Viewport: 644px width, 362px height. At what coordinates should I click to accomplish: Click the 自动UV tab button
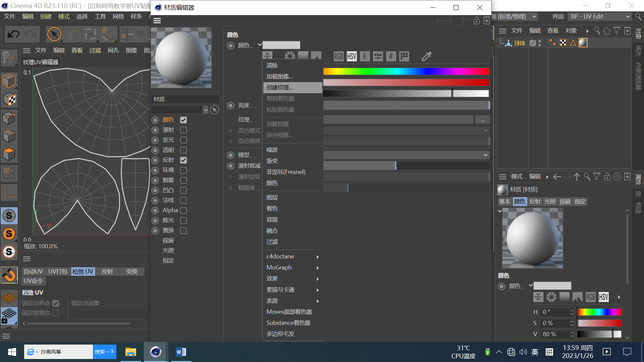tap(33, 271)
